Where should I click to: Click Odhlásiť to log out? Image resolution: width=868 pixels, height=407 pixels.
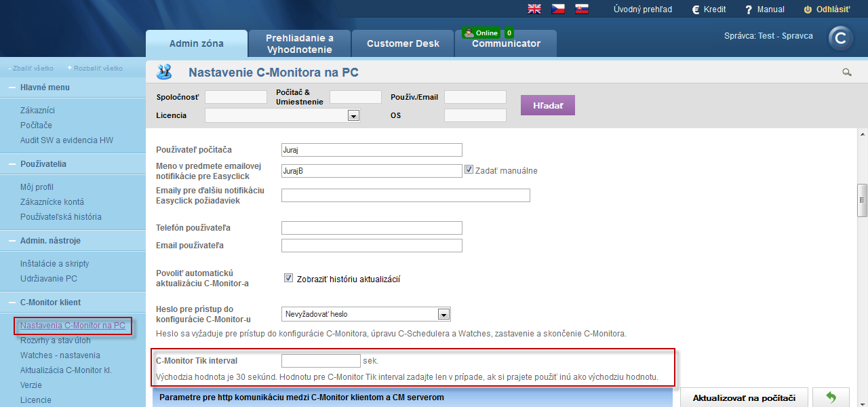833,9
